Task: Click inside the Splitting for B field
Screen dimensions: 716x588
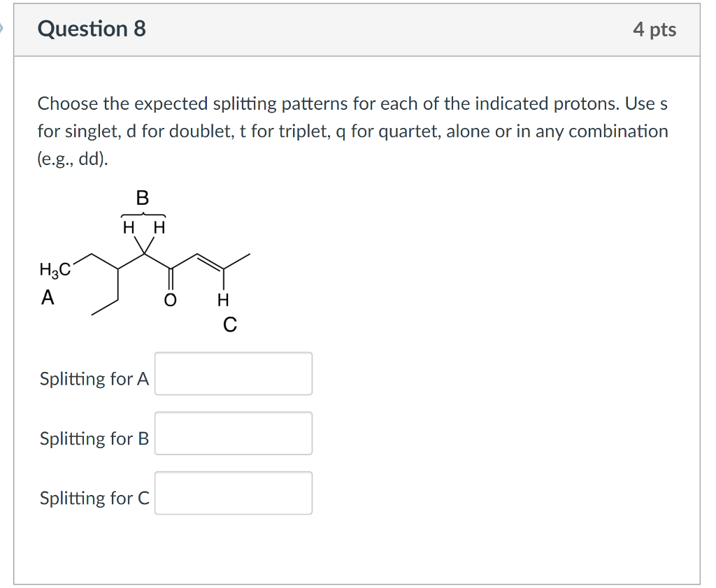Action: click(233, 433)
